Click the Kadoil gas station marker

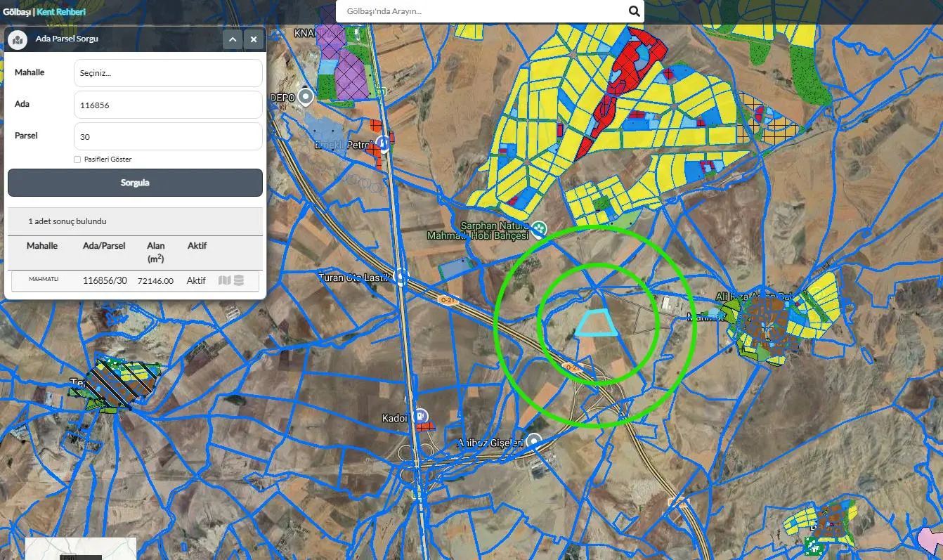pos(420,415)
